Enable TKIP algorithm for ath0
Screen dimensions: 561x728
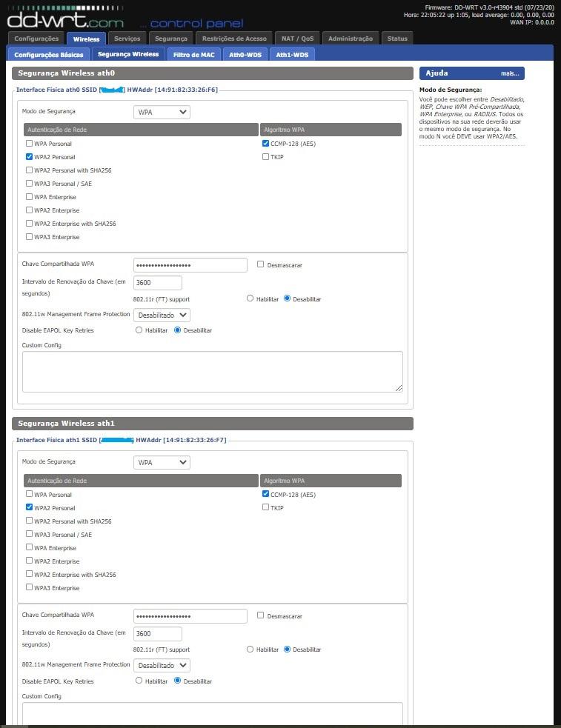click(265, 156)
